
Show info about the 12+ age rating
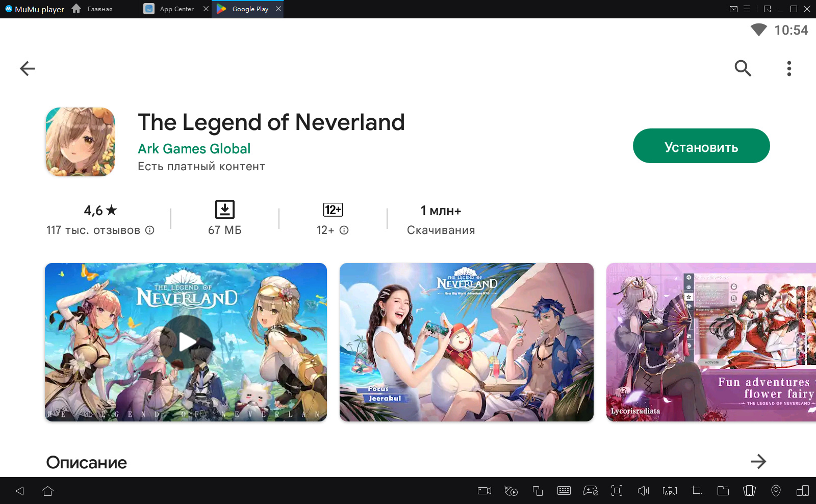tap(344, 230)
